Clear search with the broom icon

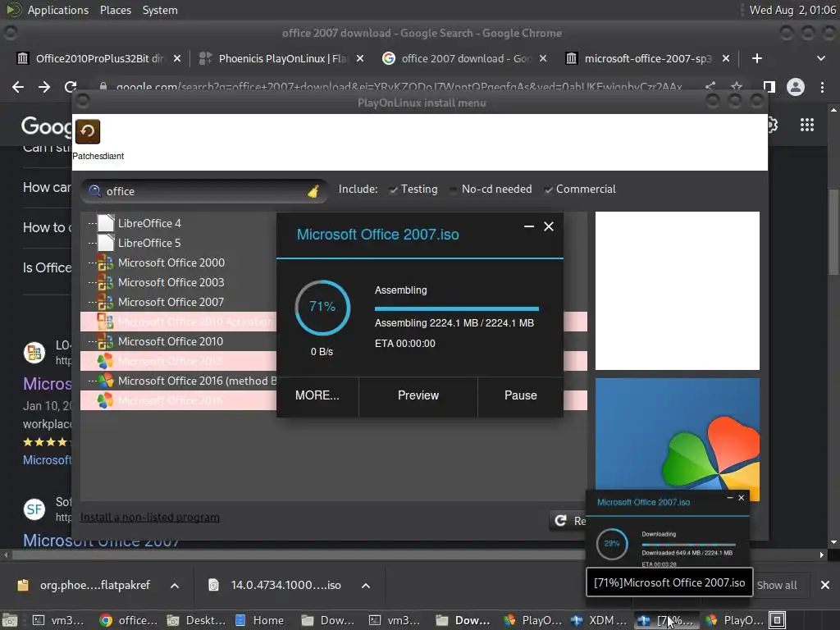click(x=313, y=190)
